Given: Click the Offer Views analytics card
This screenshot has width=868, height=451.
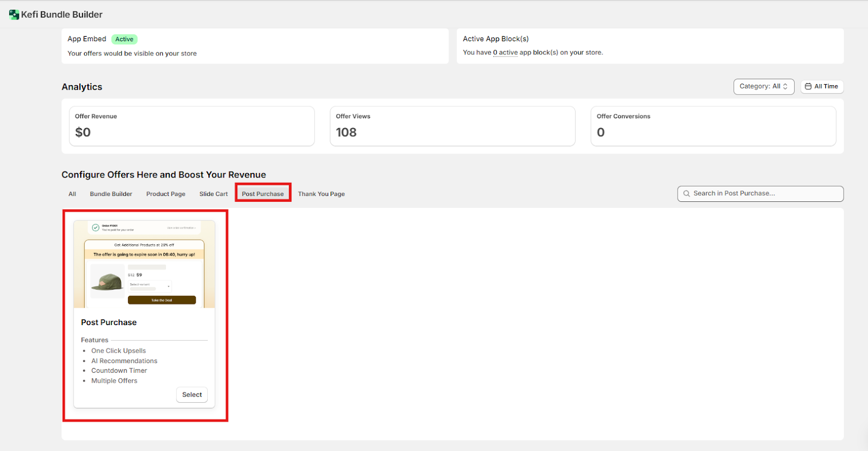Looking at the screenshot, I should click(x=452, y=126).
